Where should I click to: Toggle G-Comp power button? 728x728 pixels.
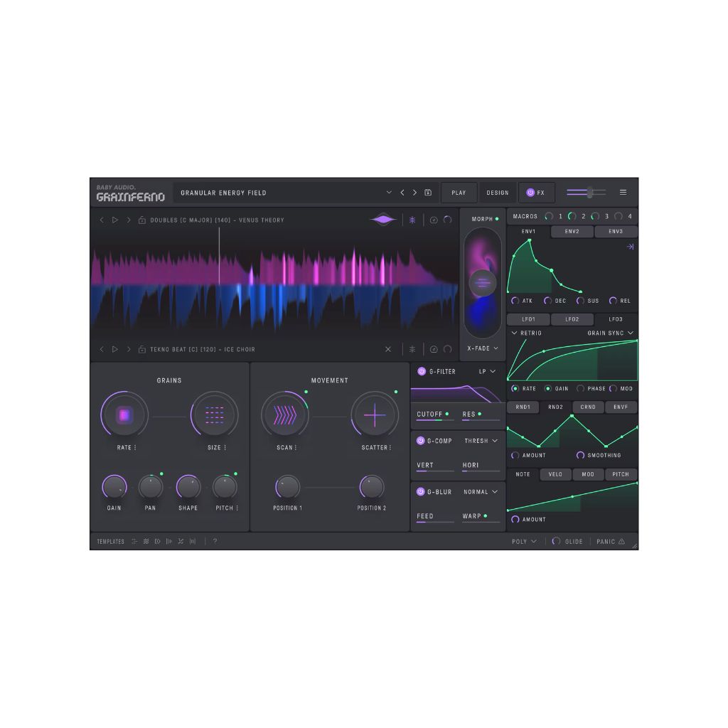[x=421, y=441]
